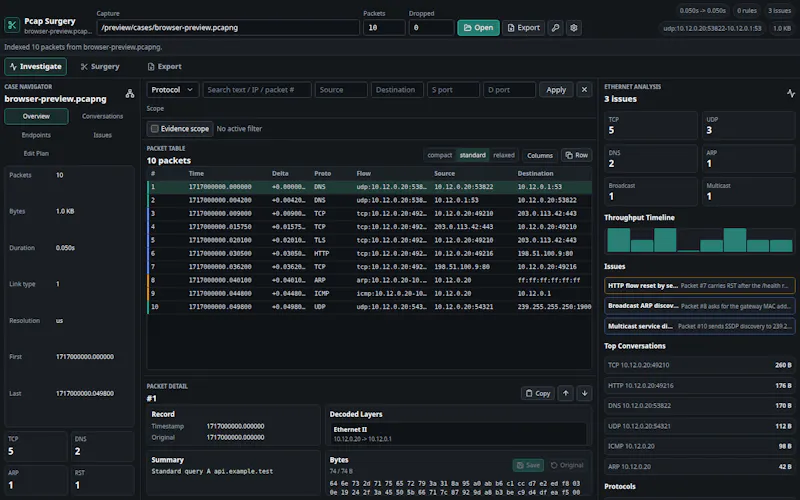
Task: Apply the packet filter
Action: [556, 90]
